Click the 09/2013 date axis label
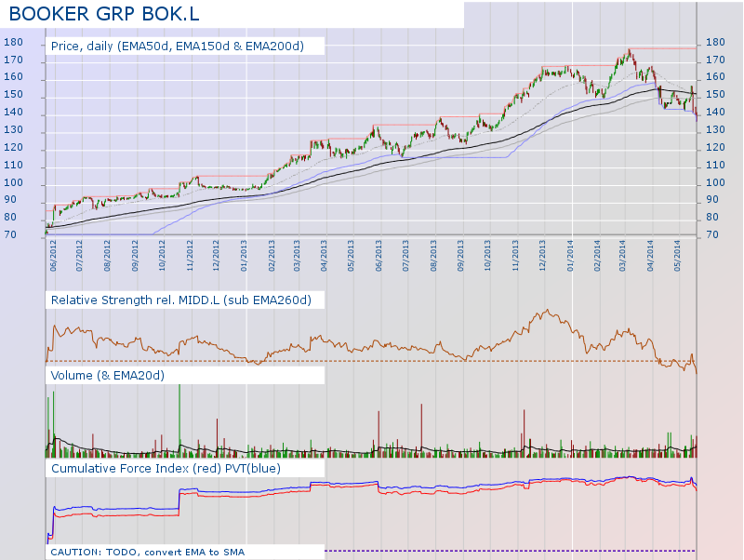The image size is (744, 560). click(460, 256)
